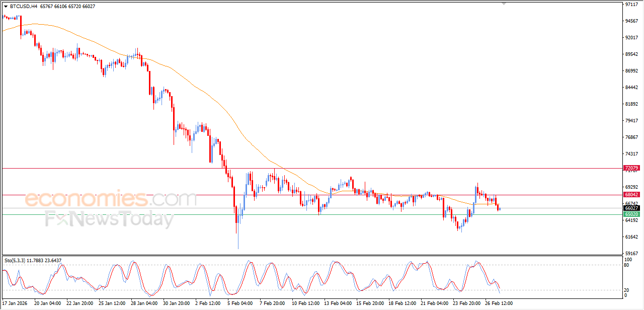Select the red 68042 price tag
644x310 pixels.
tap(631, 194)
